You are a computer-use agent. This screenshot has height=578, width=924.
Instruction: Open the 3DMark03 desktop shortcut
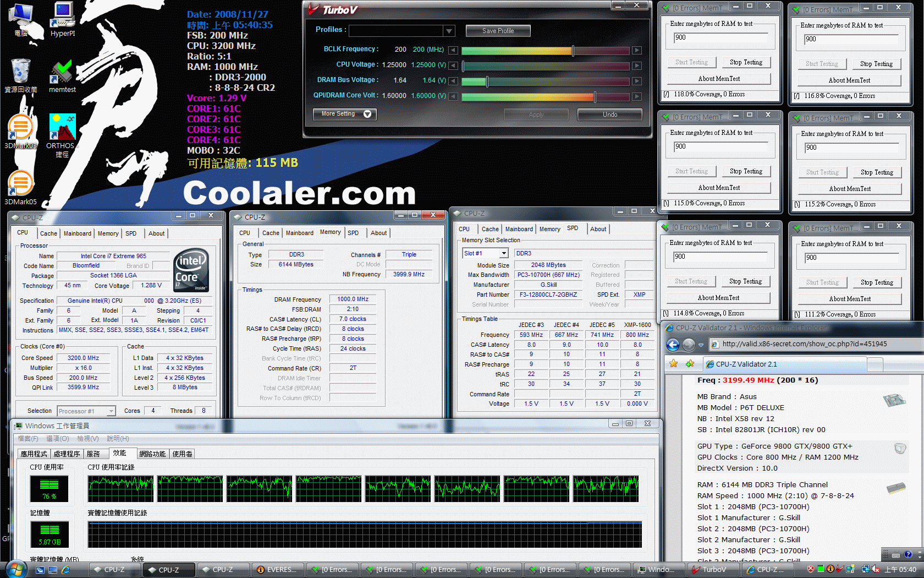coord(20,132)
